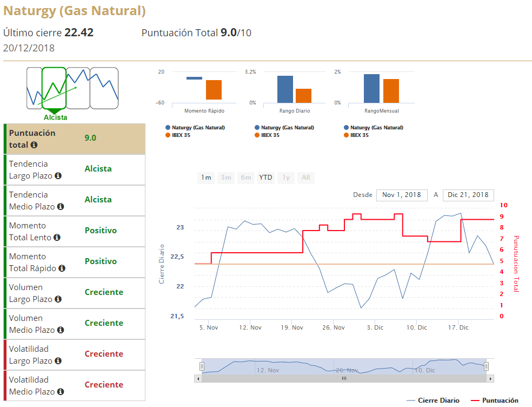The image size is (532, 407).
Task: Open info icon for Volatilidad Medio Plazo
Action: coord(61,392)
